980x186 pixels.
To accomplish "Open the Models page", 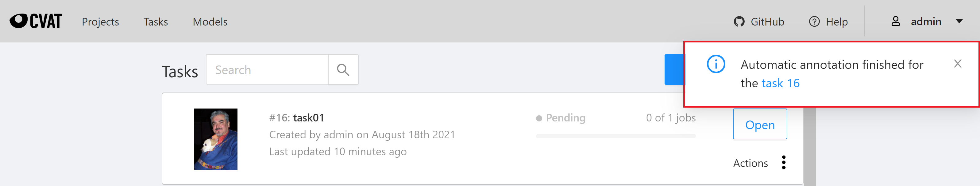I will pyautogui.click(x=210, y=22).
